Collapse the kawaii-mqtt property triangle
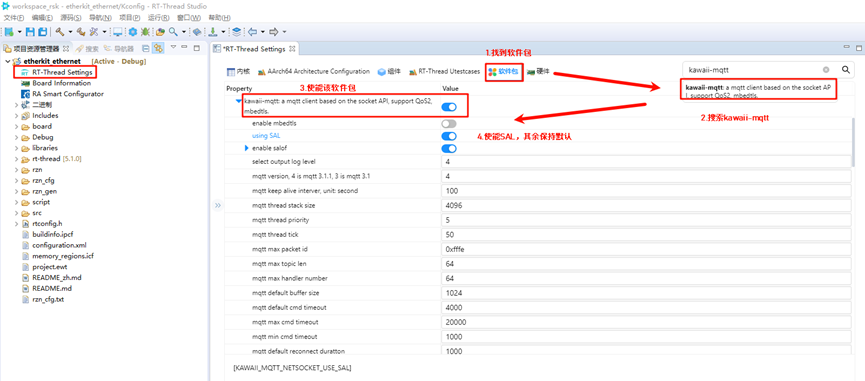This screenshot has height=381, width=865. (x=238, y=101)
